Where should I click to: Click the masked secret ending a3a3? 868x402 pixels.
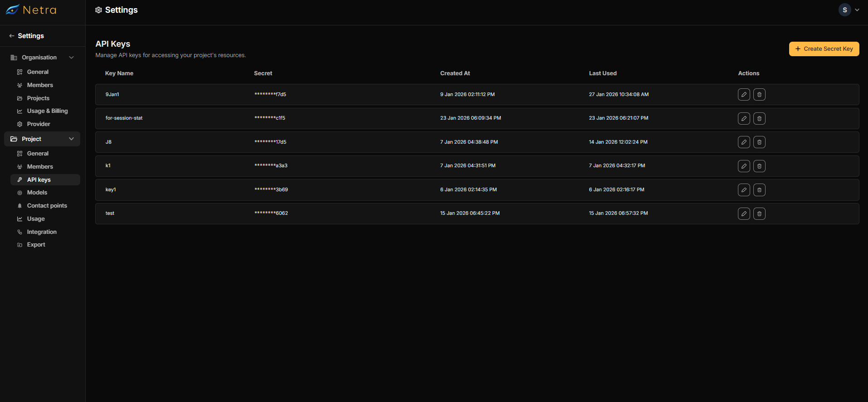(271, 165)
